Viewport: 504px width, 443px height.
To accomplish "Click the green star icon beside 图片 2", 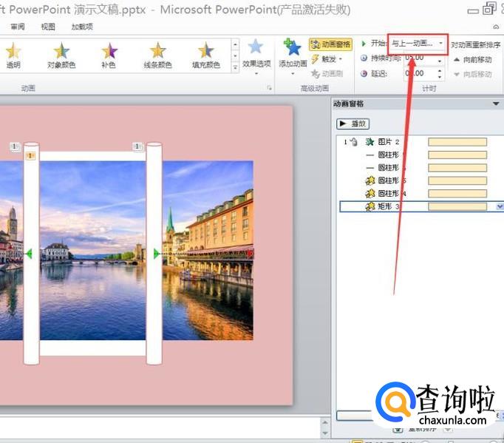I will (370, 142).
